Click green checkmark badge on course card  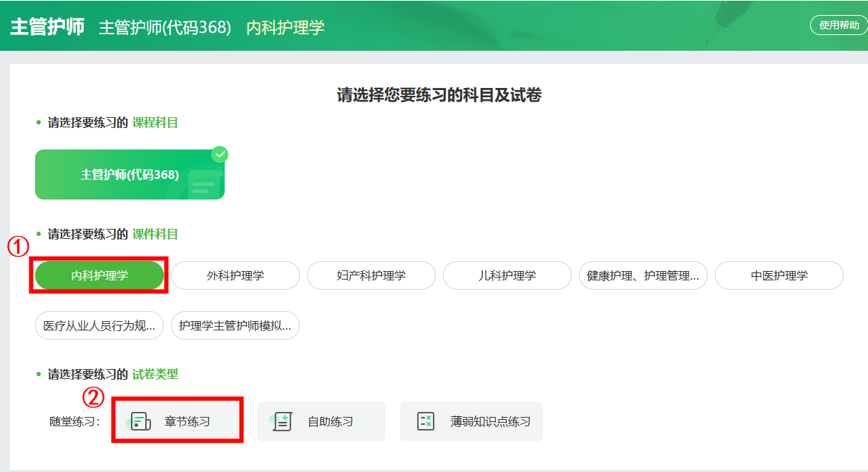point(220,154)
